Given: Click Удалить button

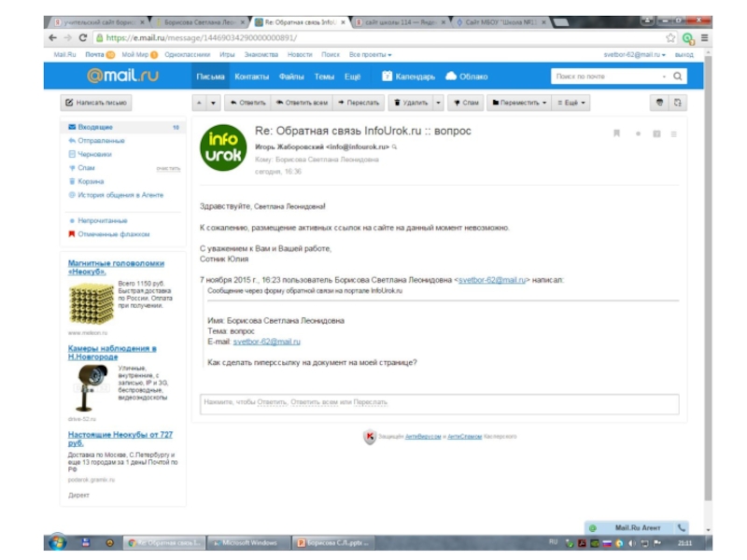Looking at the screenshot, I should 411,103.
